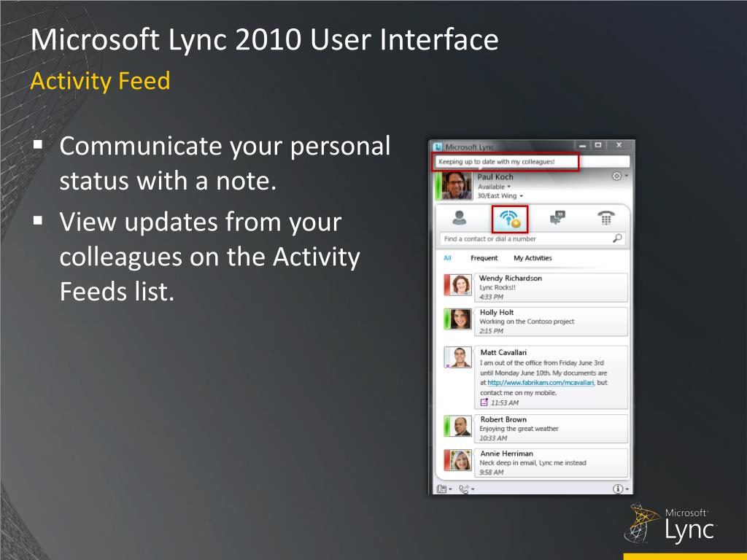This screenshot has width=747, height=560.
Task: Click Annie Herriman's photo
Action: point(460,460)
